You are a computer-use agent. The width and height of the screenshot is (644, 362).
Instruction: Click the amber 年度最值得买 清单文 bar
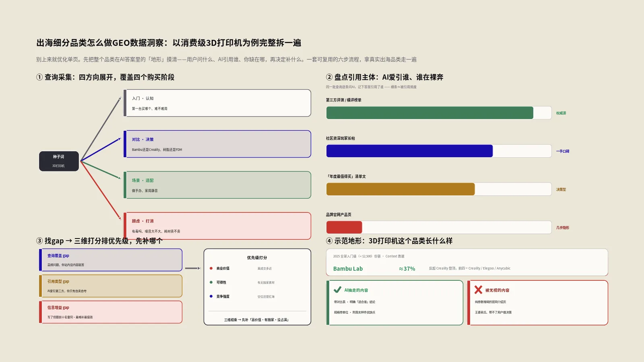click(x=400, y=189)
